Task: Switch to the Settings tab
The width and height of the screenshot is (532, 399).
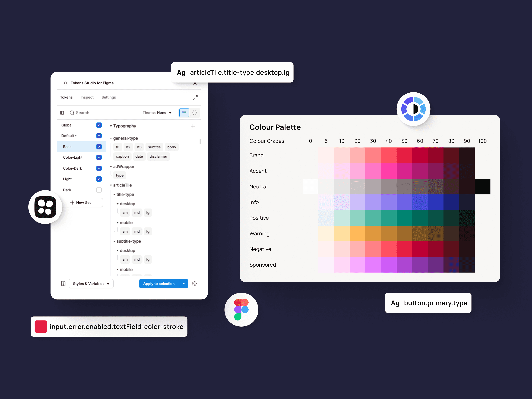Action: click(x=109, y=97)
